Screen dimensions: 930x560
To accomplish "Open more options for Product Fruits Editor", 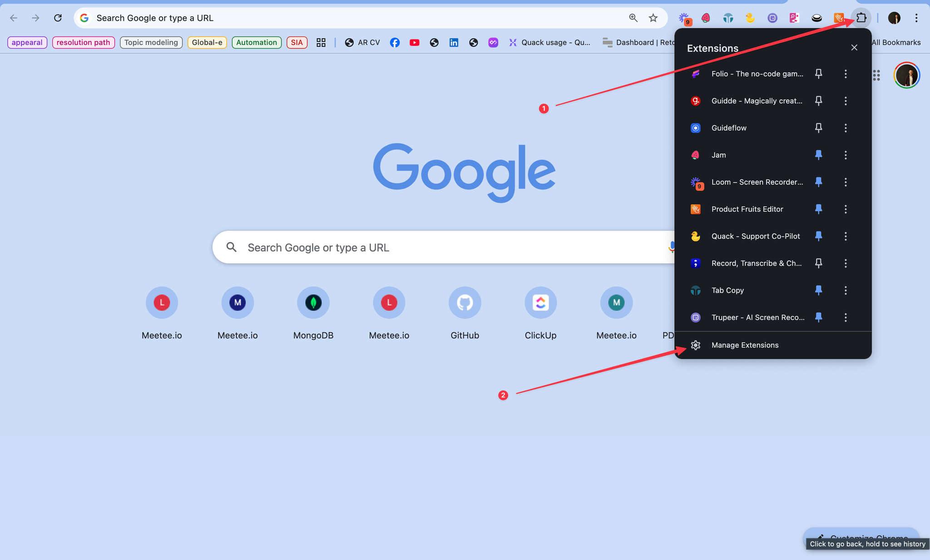I will [846, 209].
